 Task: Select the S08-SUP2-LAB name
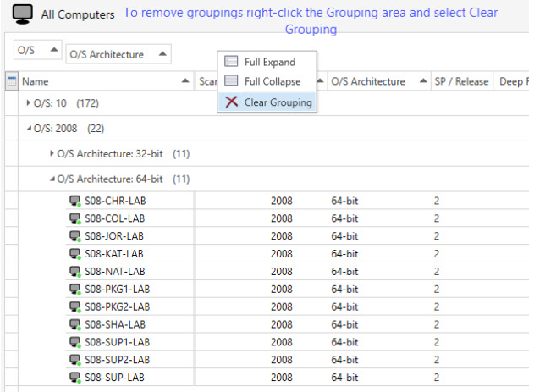(117, 360)
